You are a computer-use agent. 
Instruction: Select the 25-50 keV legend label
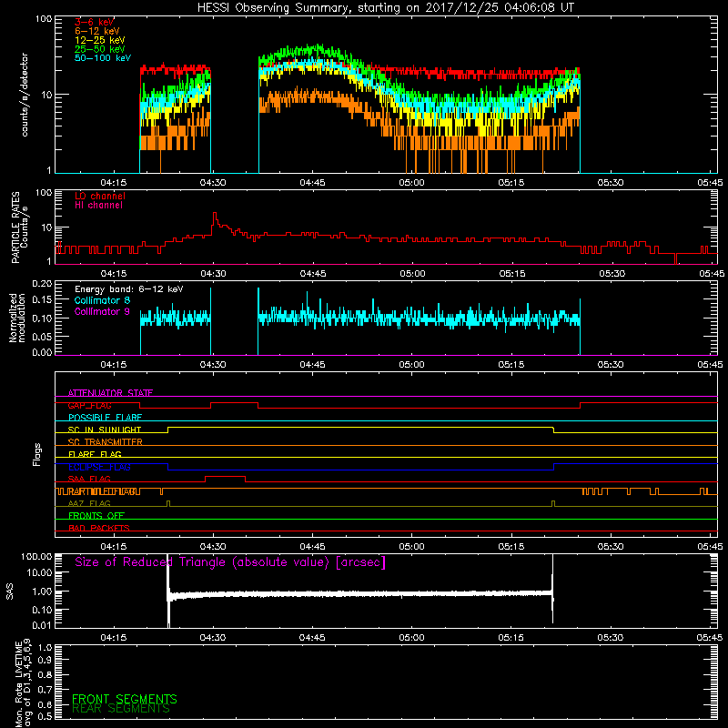100,49
